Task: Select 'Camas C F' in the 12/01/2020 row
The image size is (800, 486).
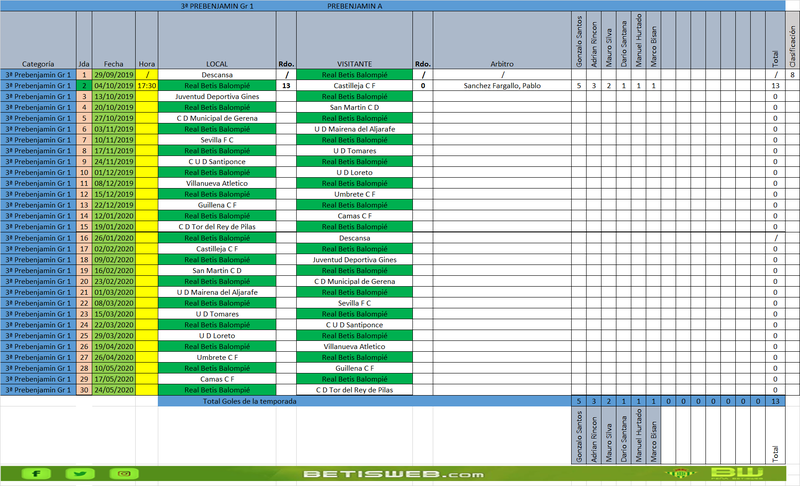Action: [x=355, y=216]
